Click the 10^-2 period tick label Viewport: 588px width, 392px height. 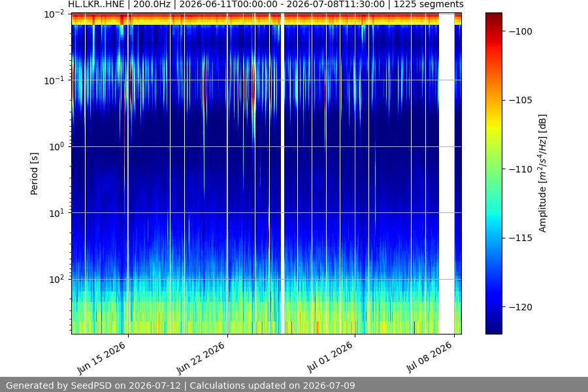click(54, 14)
